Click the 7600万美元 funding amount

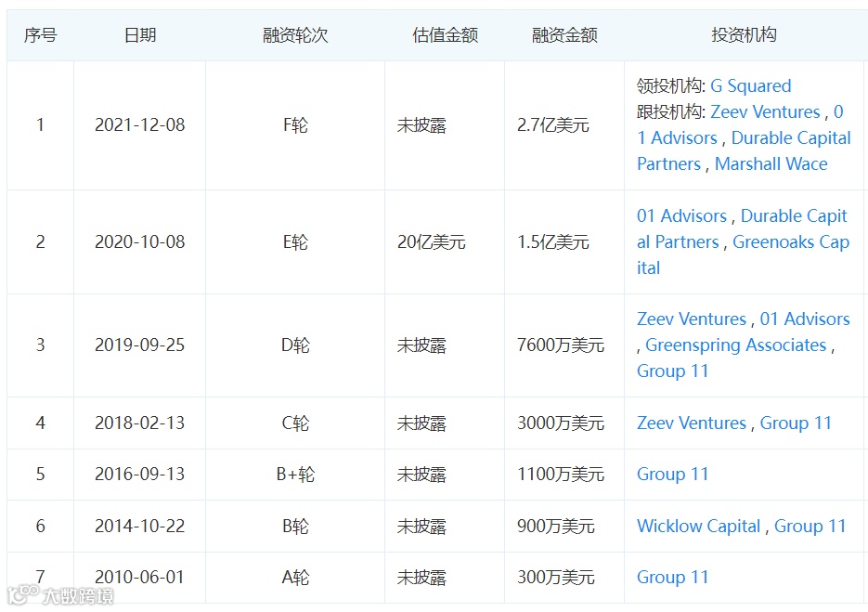coord(560,345)
